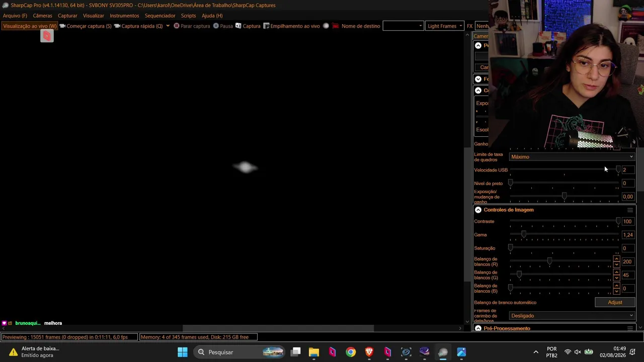Open File Explorer from the taskbar
644x362 pixels.
coord(314,352)
